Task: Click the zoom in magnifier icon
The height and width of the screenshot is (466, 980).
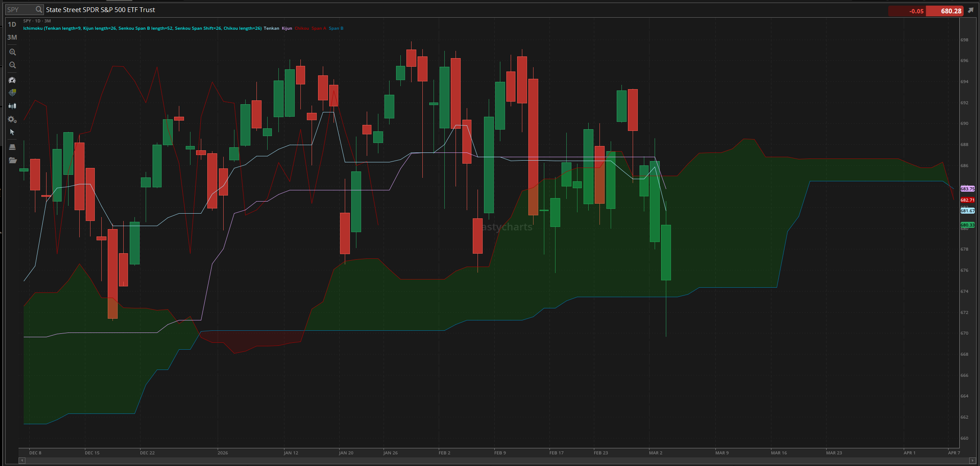Action: pyautogui.click(x=12, y=52)
